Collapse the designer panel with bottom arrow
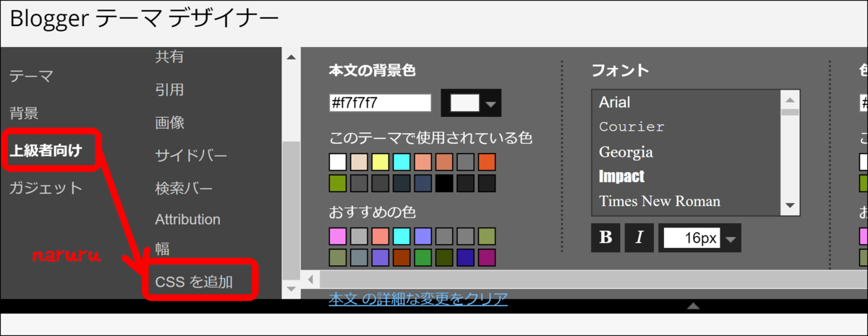Image resolution: width=868 pixels, height=336 pixels. coord(693,306)
